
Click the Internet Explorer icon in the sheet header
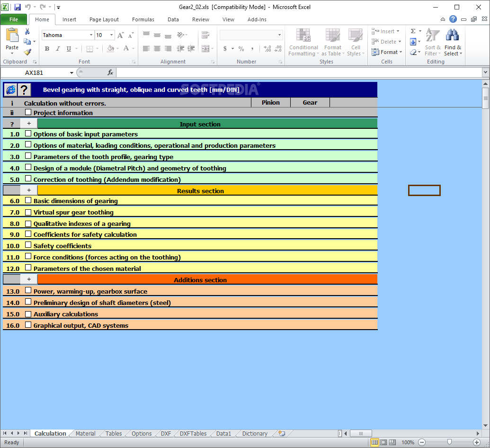pos(10,90)
